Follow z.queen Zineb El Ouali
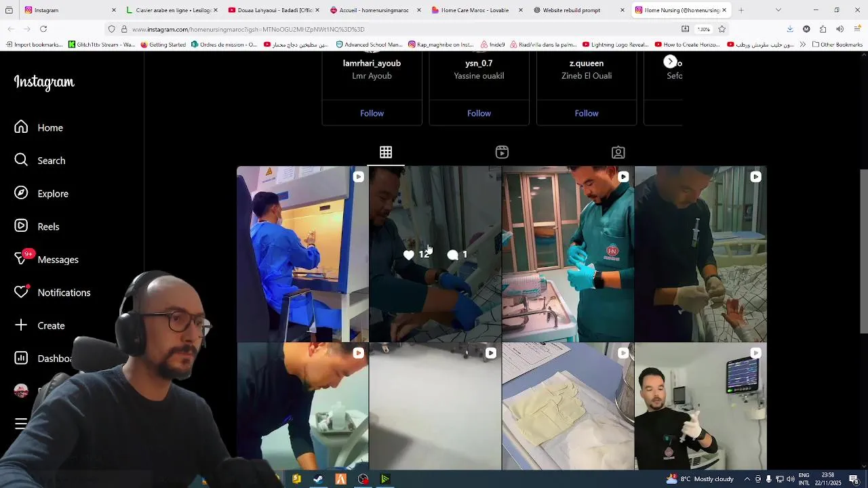The image size is (868, 488). coord(587,113)
